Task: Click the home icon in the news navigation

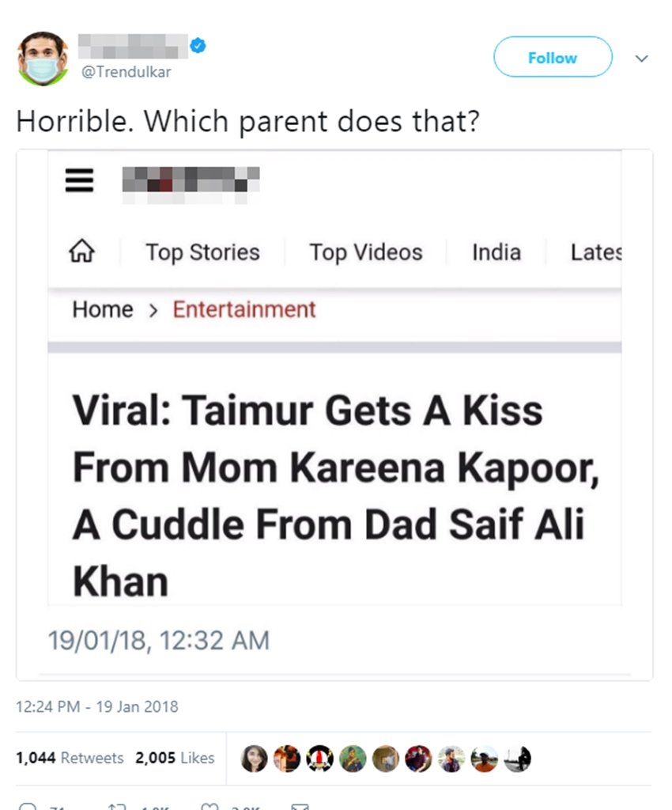Action: pos(82,252)
